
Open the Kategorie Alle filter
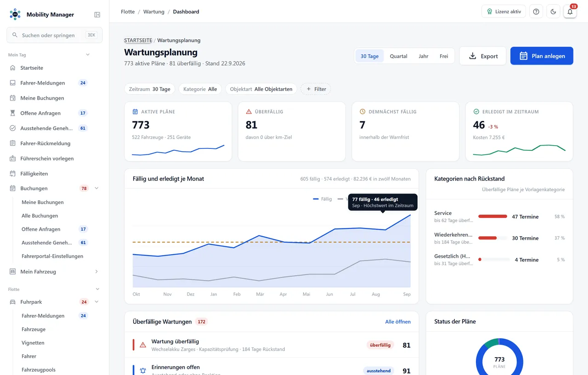click(200, 89)
